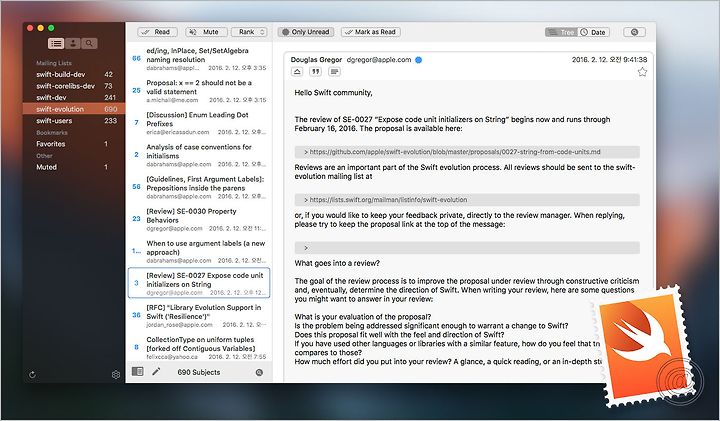Screen dimensions: 720x421
Task: Click '690 Subjects' status text
Action: (x=198, y=372)
